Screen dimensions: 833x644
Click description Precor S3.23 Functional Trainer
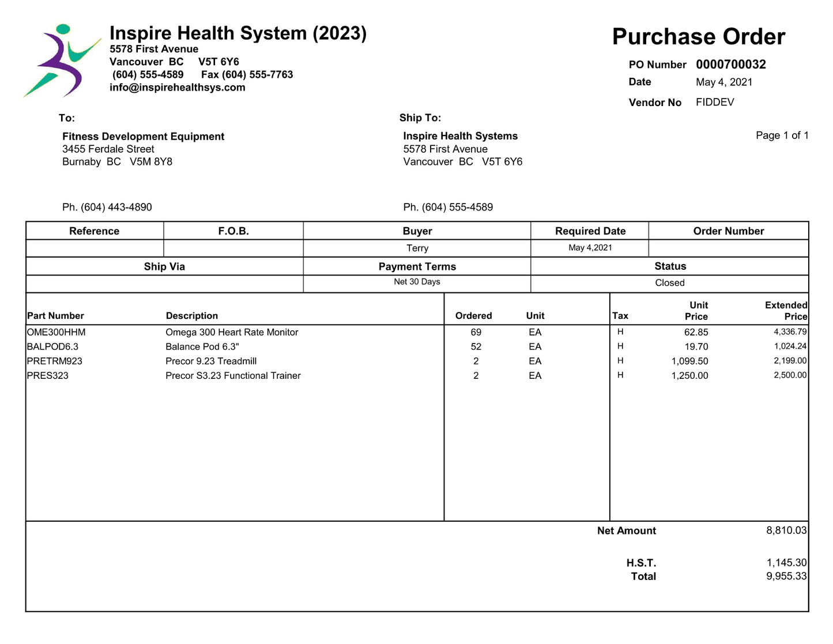[233, 376]
